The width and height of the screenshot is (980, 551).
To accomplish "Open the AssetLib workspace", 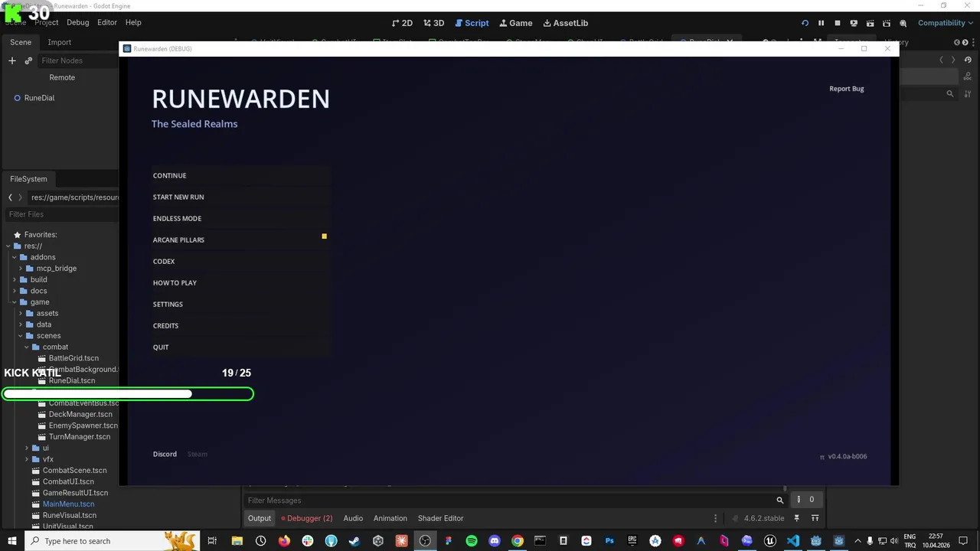I will [566, 23].
